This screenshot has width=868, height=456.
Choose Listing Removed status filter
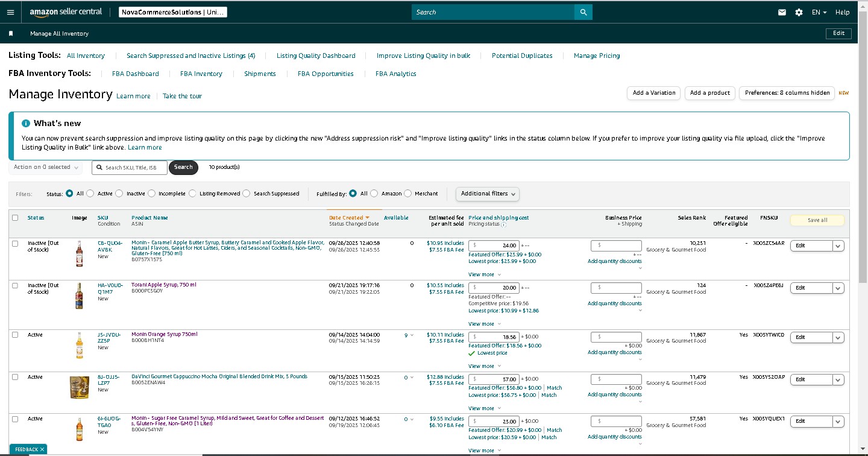[192, 194]
